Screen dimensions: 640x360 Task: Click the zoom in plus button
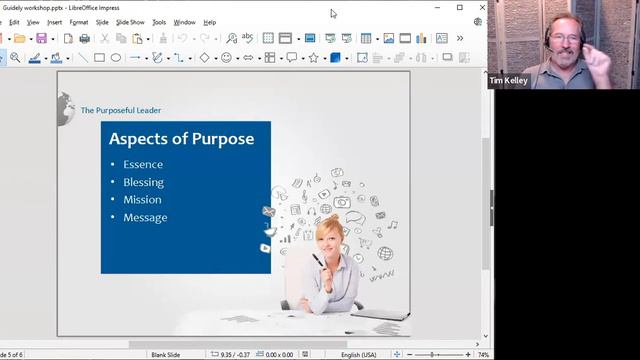pos(468,355)
